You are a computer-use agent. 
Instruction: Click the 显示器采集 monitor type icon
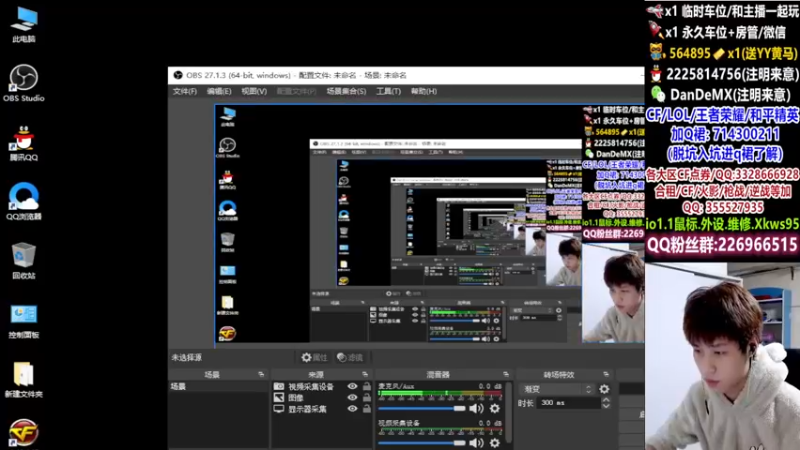coord(279,409)
